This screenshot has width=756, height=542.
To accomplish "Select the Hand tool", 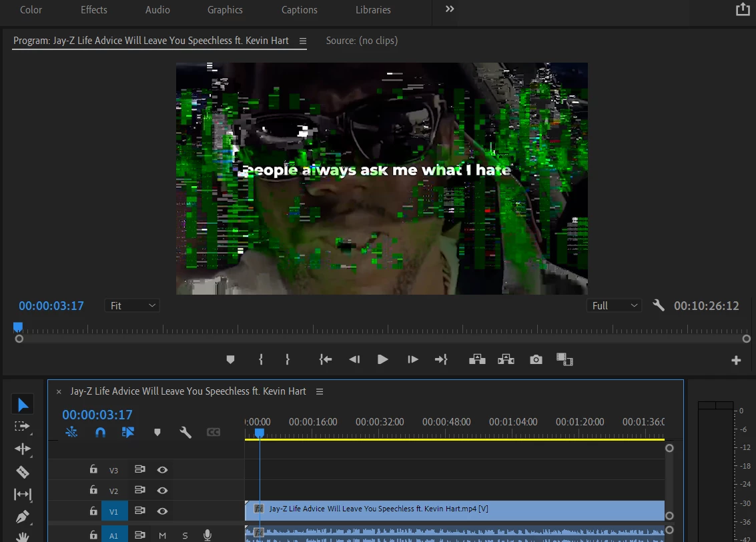I will pos(22,536).
